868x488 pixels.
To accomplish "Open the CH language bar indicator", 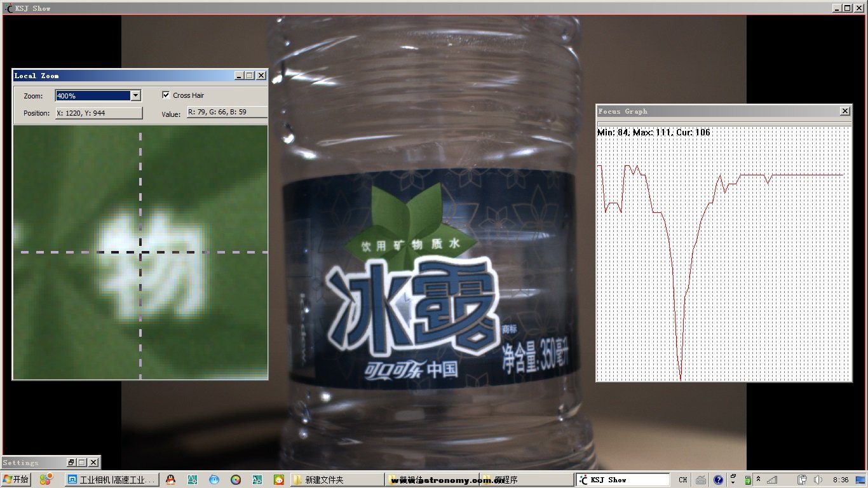I will pyautogui.click(x=682, y=480).
